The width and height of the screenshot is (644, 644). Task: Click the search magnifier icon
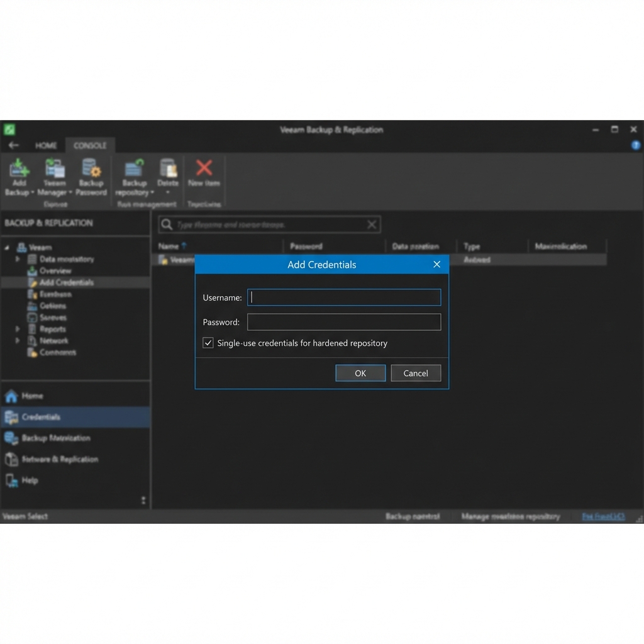click(167, 225)
